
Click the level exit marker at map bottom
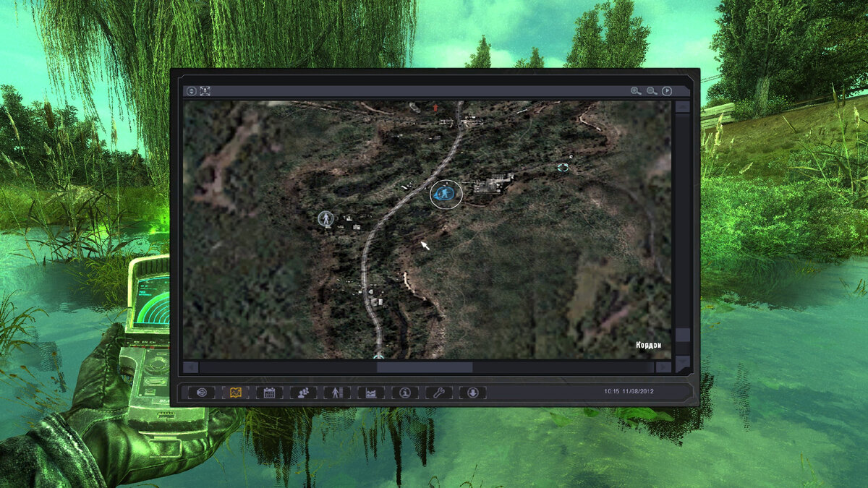click(x=378, y=356)
